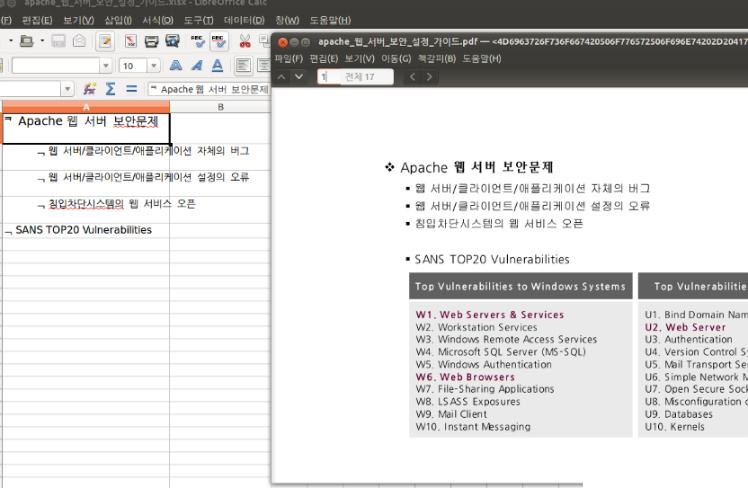Open the 보기(V) menu in PDF viewer
Viewport: 748px width, 488px height.
[x=360, y=59]
